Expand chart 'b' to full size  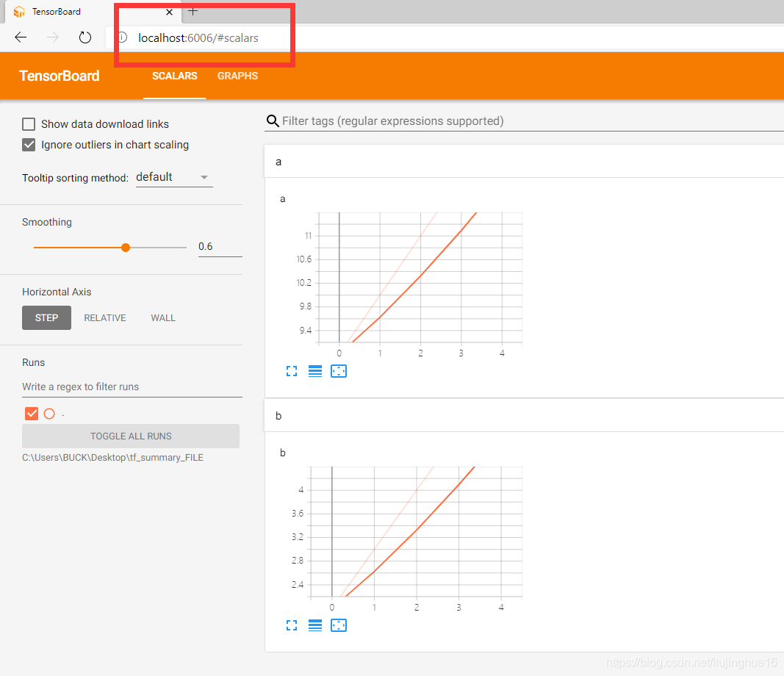point(292,625)
